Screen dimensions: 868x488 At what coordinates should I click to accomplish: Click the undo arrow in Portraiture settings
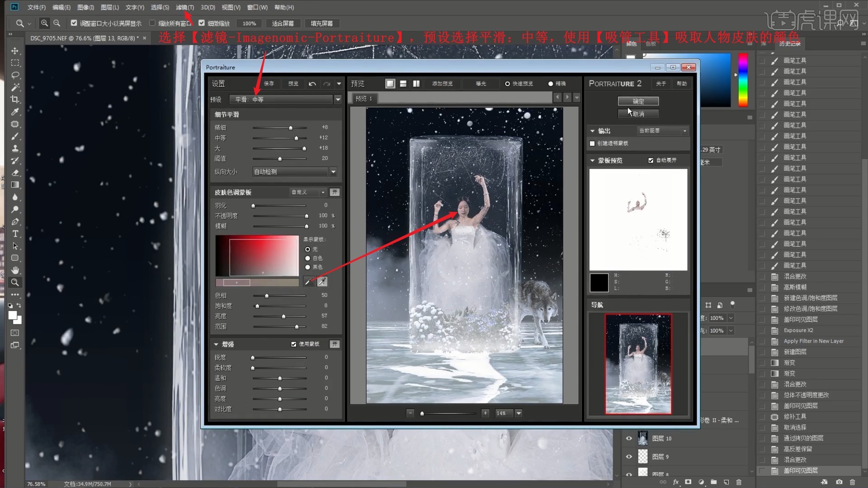[x=312, y=84]
